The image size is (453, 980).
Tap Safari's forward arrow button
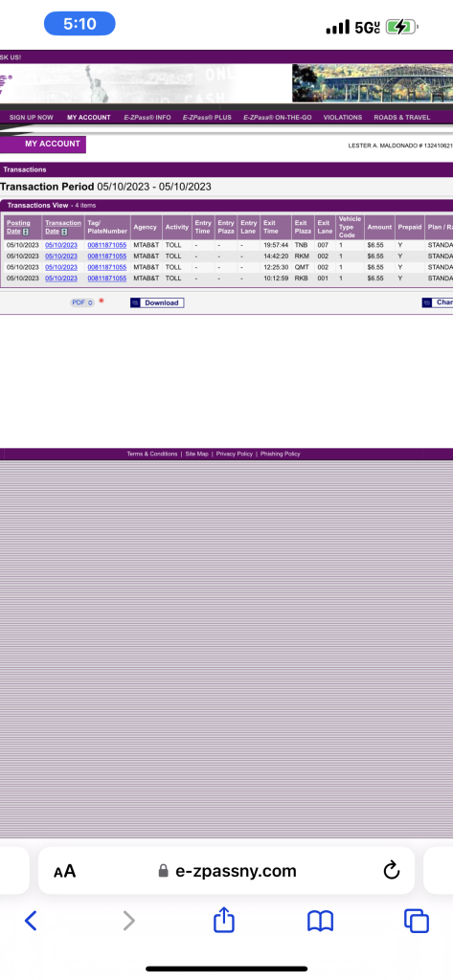point(128,921)
